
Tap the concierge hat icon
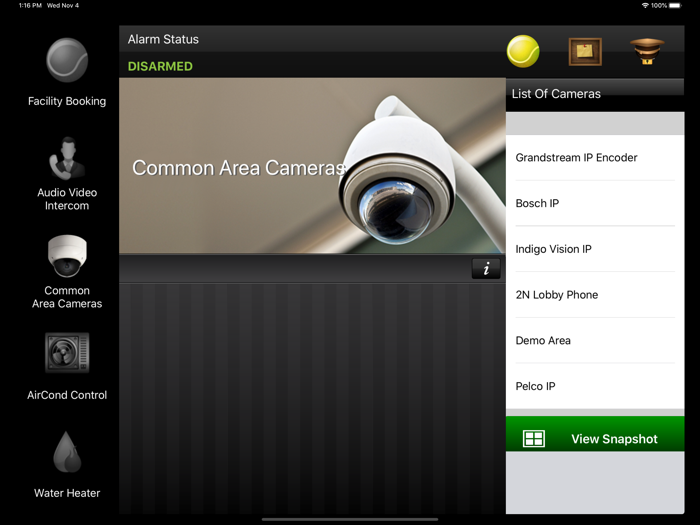[647, 51]
